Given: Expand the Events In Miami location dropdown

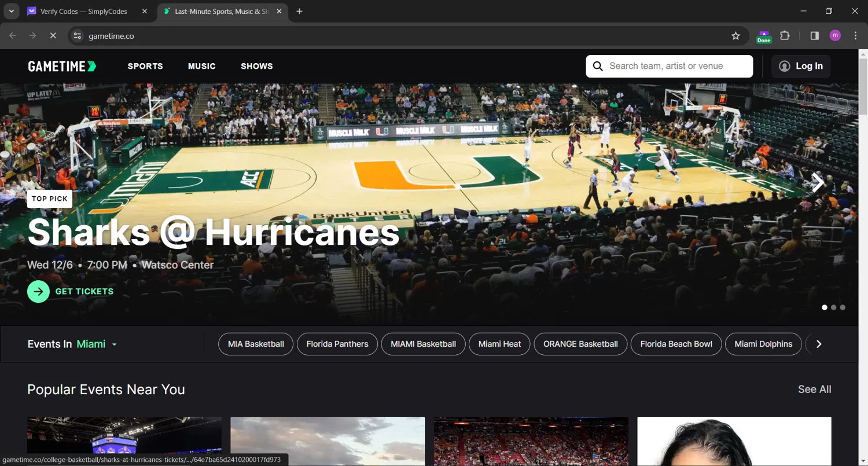Looking at the screenshot, I should coord(97,344).
